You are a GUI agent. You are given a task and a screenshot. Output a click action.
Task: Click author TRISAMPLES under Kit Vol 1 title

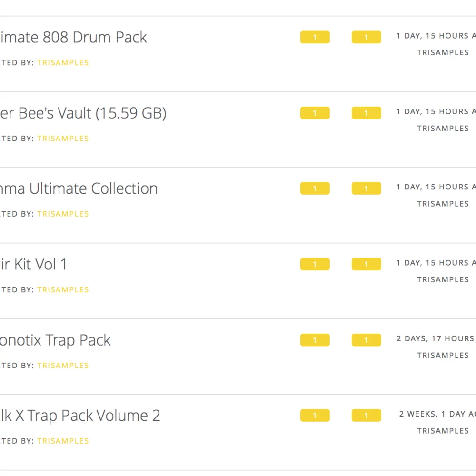click(63, 289)
